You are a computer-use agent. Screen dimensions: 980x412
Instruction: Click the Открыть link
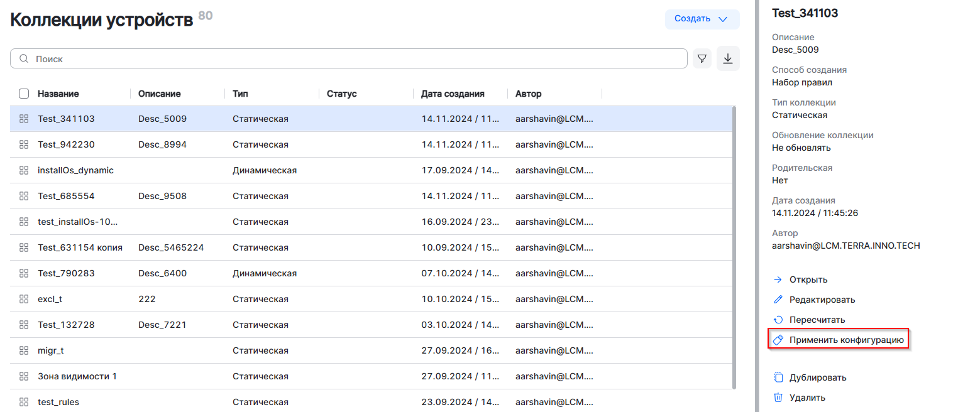pos(808,279)
